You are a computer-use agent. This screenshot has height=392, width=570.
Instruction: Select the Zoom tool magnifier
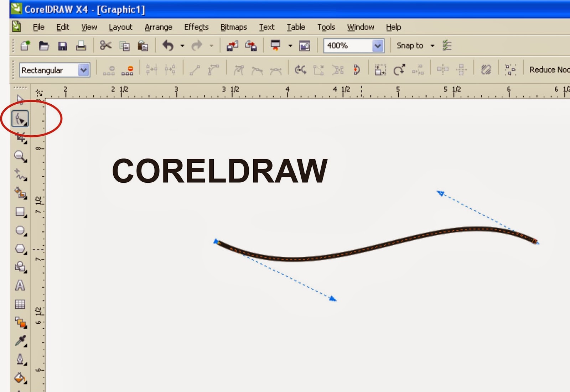[20, 156]
